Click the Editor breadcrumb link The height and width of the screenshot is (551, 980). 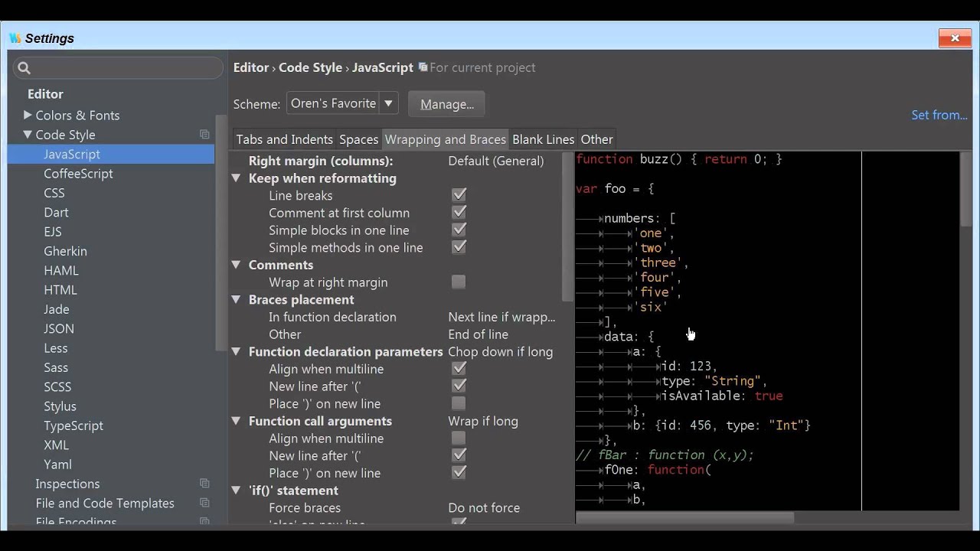[x=251, y=67]
